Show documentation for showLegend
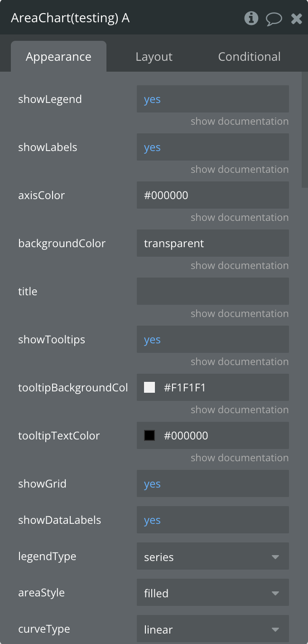The image size is (308, 644). click(239, 122)
